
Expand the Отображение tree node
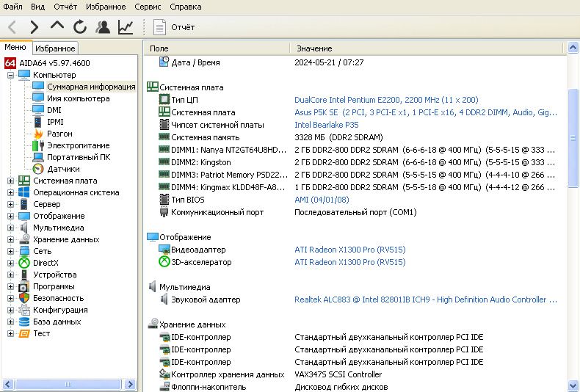(x=11, y=216)
